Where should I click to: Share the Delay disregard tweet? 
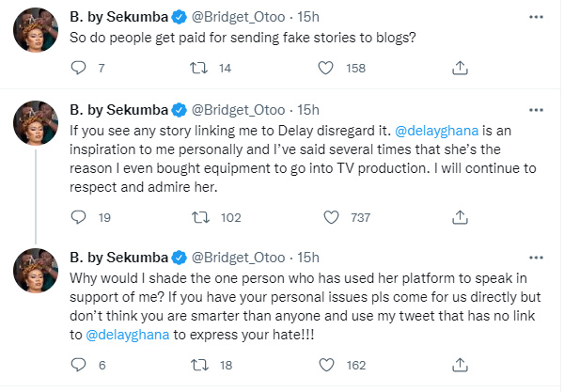point(460,217)
